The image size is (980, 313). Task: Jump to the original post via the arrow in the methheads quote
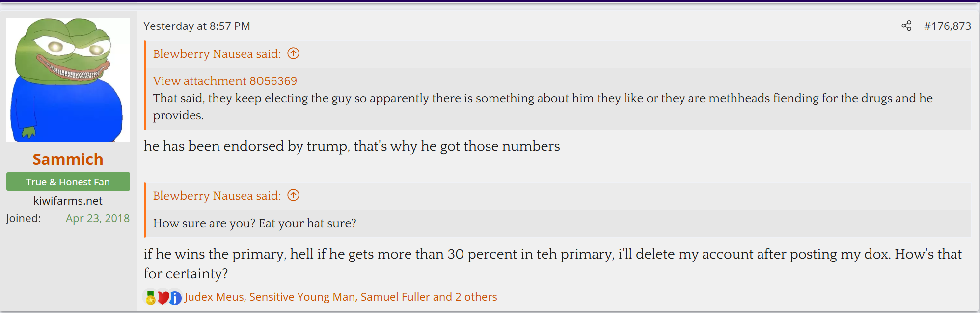pos(293,53)
